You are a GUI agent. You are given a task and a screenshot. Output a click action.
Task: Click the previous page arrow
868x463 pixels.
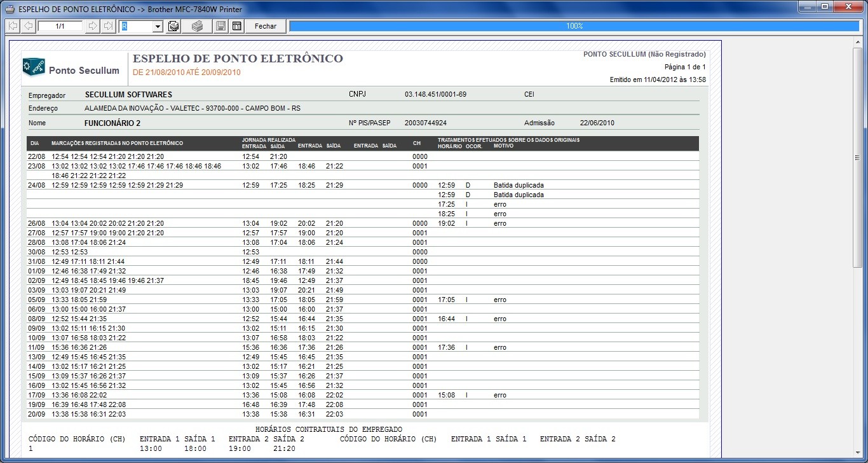click(x=28, y=26)
